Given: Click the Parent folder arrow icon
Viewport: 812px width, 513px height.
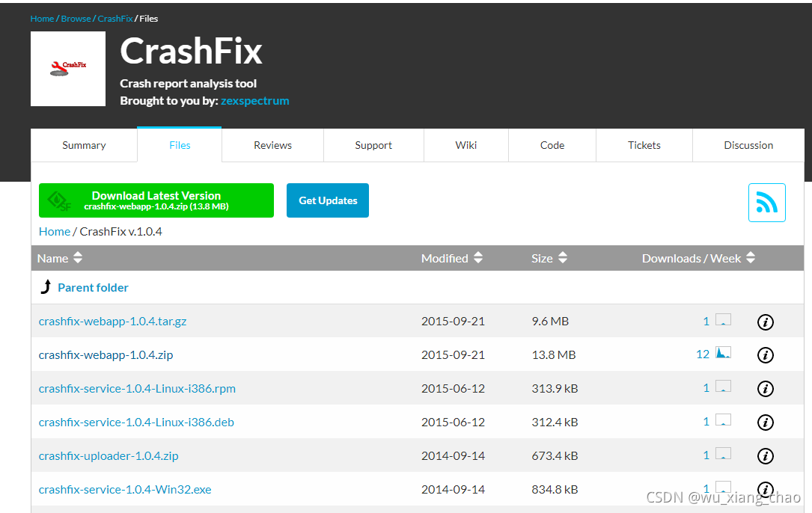Looking at the screenshot, I should (45, 286).
